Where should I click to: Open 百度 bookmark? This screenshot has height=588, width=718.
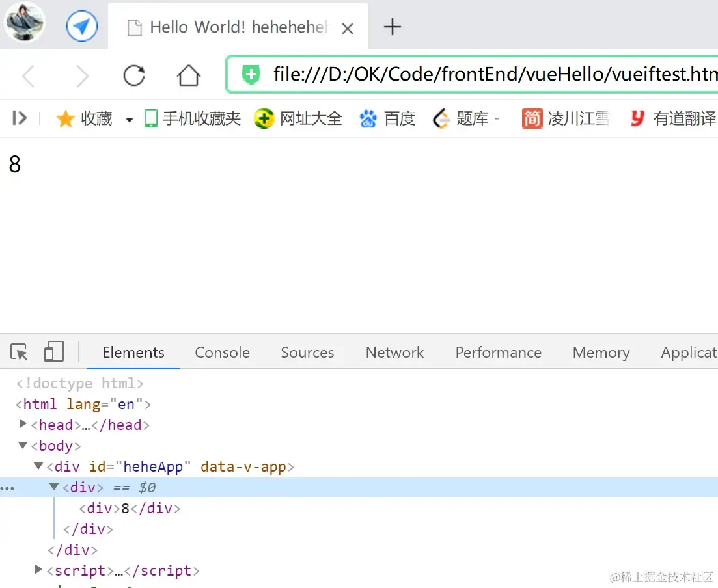pos(387,118)
